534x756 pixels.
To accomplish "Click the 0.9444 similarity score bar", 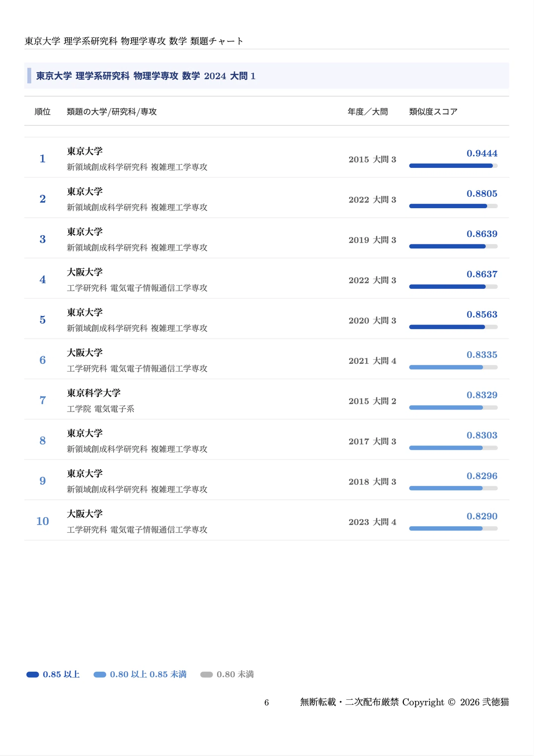I will click(453, 166).
